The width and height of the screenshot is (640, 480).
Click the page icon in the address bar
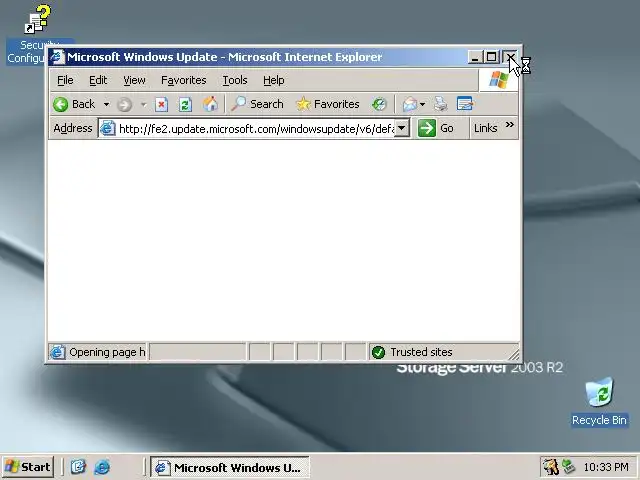[108, 129]
